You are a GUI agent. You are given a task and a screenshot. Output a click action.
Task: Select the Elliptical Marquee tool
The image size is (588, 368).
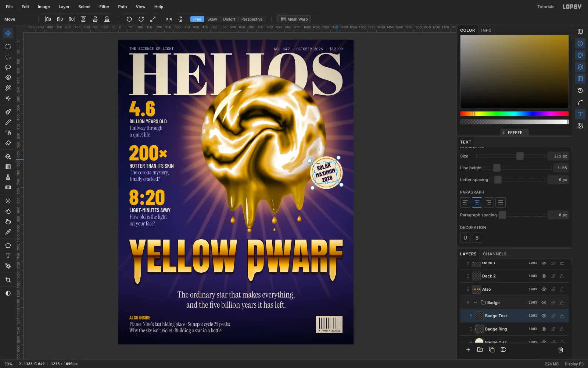tap(8, 57)
